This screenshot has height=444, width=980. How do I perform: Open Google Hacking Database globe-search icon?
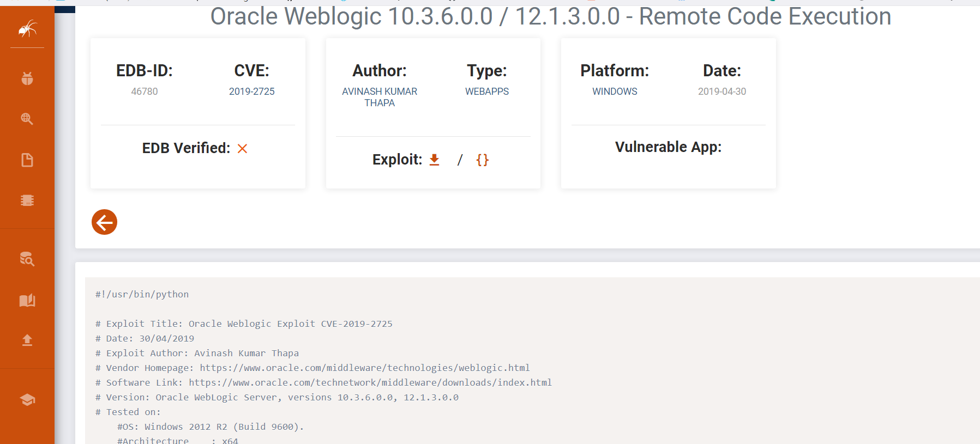27,119
